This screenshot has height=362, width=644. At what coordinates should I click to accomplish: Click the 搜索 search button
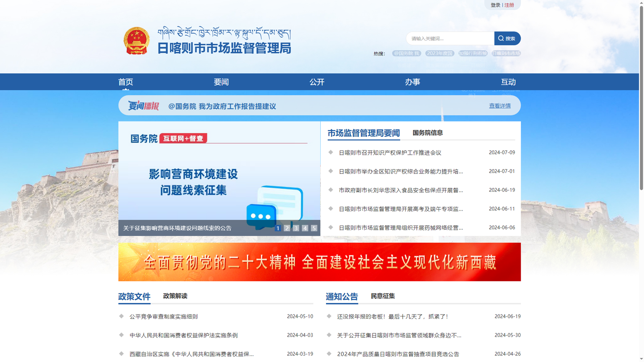coord(507,38)
